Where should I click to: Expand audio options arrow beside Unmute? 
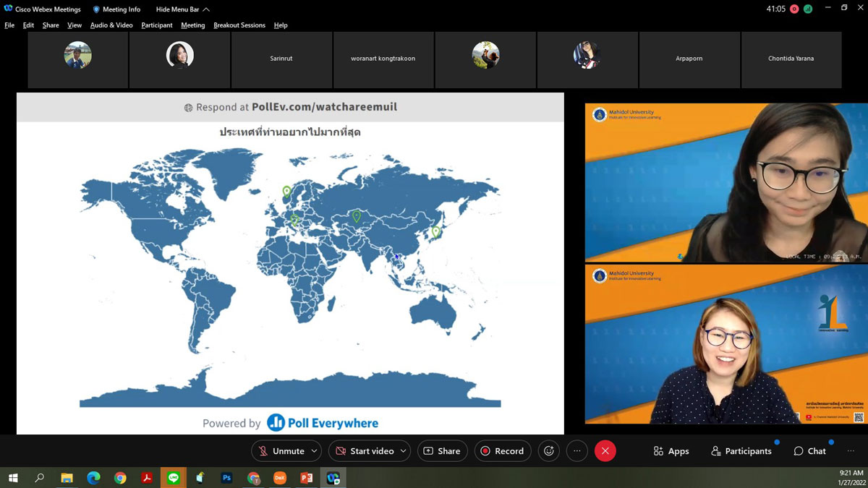(314, 451)
